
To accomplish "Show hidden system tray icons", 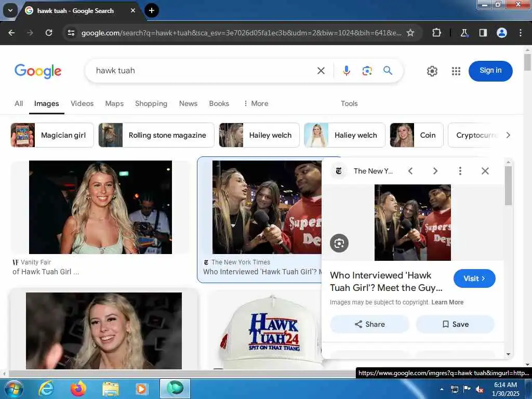I will click(442, 389).
